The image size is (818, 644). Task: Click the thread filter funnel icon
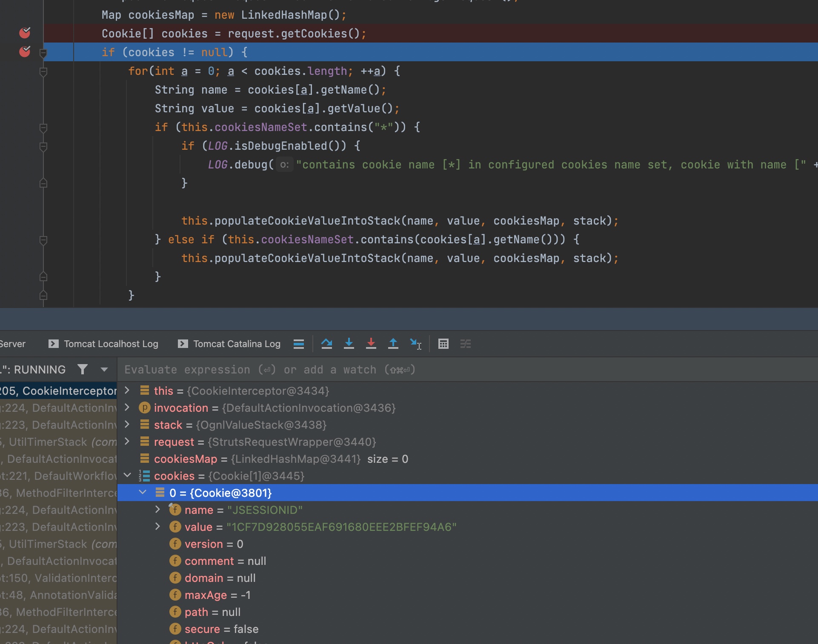pos(83,369)
